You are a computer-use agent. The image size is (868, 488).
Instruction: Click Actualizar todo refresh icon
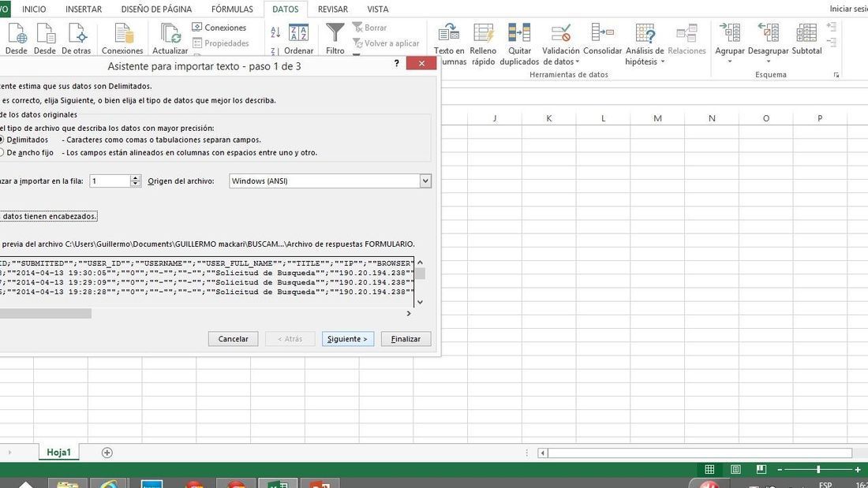[170, 33]
